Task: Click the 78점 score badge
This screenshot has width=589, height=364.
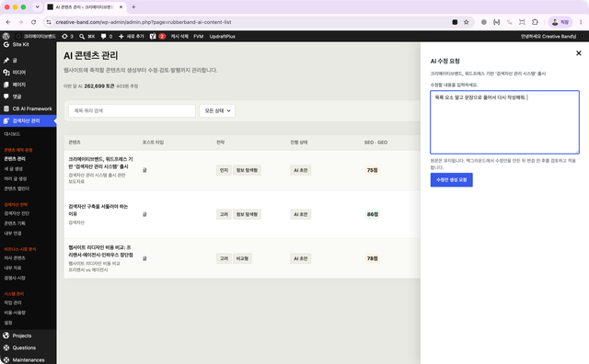Action: coord(372,258)
